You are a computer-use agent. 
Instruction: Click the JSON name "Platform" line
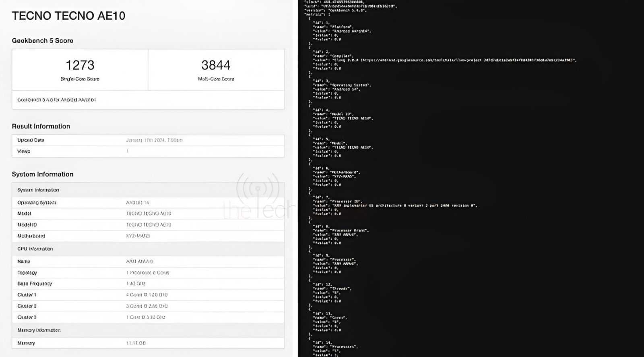pyautogui.click(x=333, y=27)
